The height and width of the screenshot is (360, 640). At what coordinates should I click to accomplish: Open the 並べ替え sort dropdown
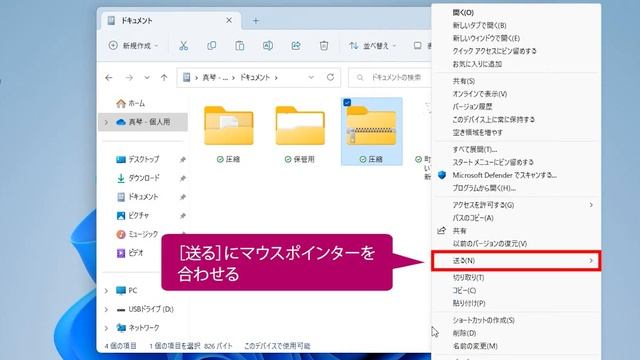[372, 46]
